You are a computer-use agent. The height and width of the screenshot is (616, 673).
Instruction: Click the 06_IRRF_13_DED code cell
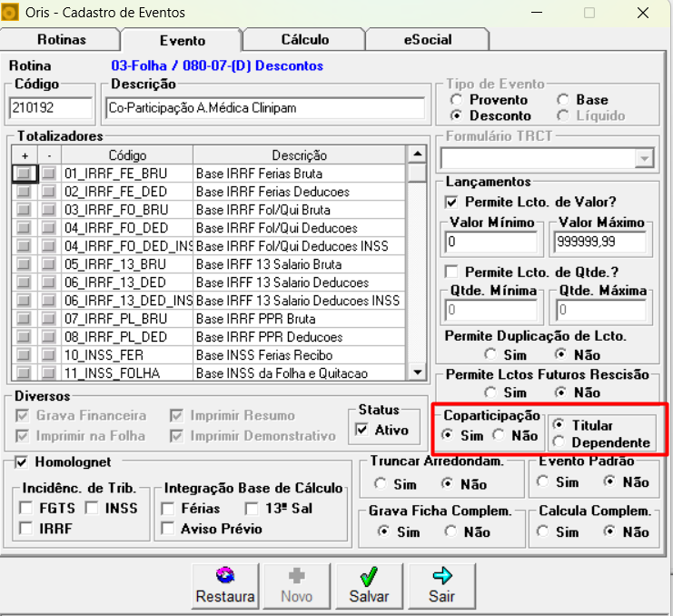pos(127,283)
